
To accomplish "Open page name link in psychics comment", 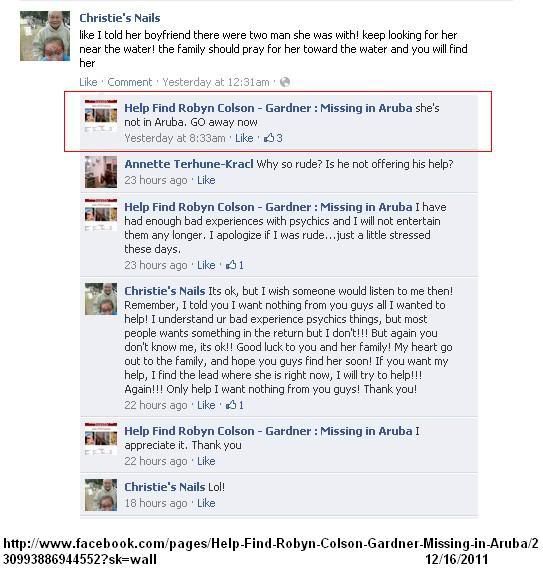I will [268, 207].
